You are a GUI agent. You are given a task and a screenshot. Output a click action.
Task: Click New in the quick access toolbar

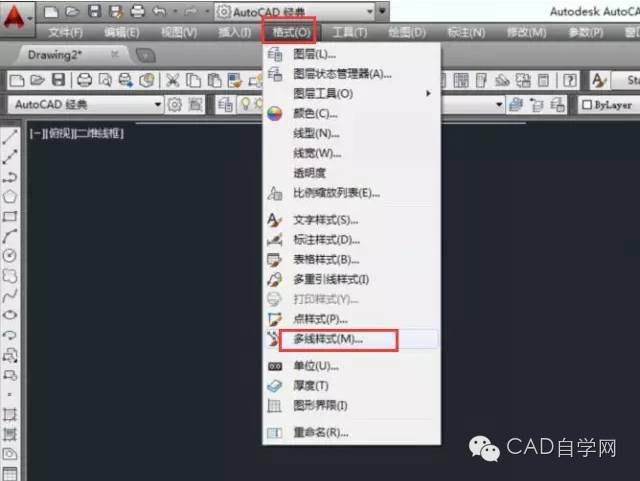point(51,11)
